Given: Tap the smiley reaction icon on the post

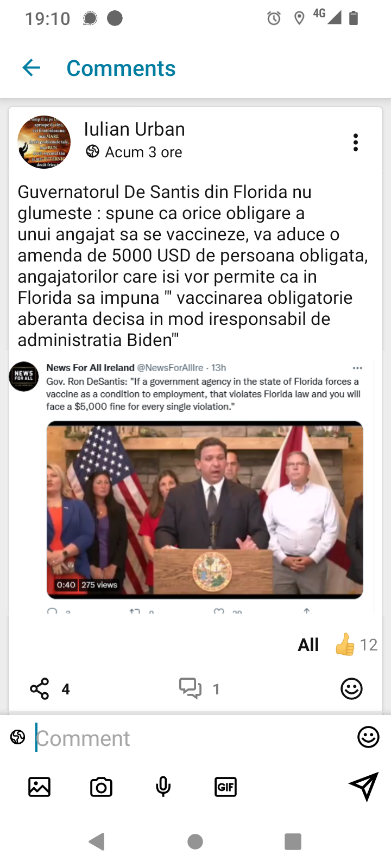Looking at the screenshot, I should tap(351, 689).
